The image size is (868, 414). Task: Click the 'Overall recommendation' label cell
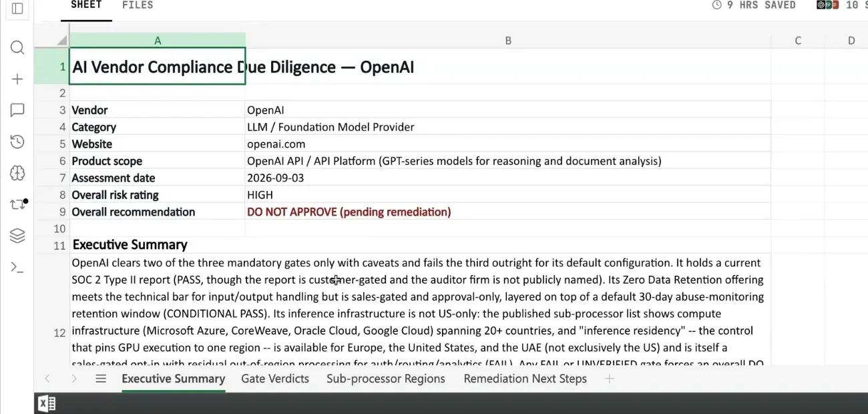click(x=158, y=212)
